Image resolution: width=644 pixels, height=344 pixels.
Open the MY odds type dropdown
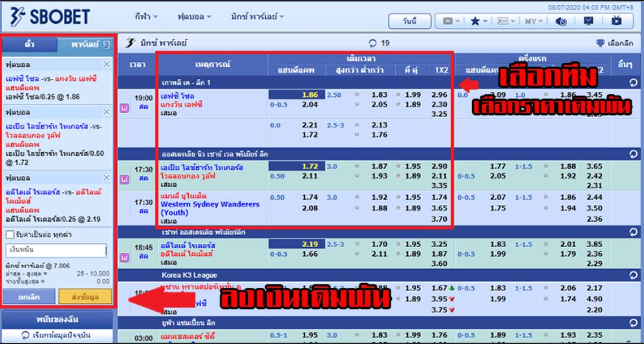[x=533, y=21]
